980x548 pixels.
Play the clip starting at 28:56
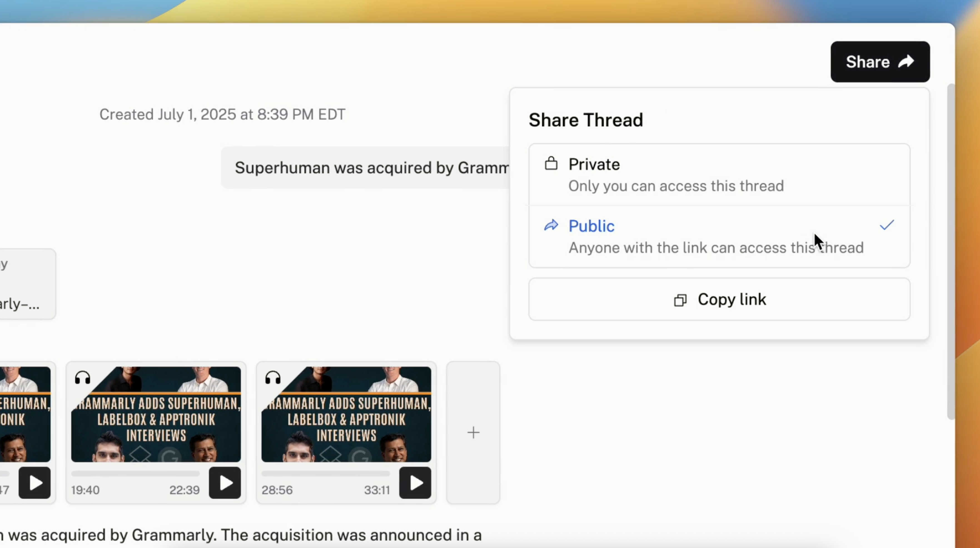click(415, 483)
